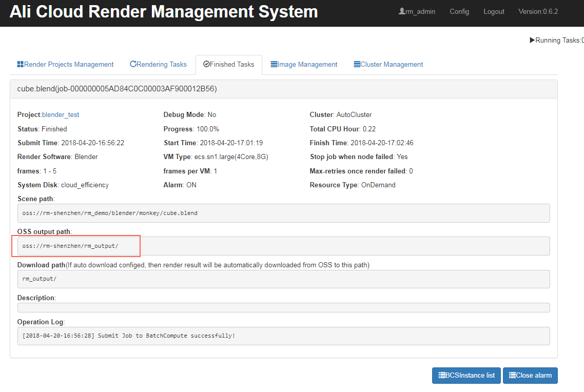Click the grid icon on Render Projects Management

coord(20,64)
